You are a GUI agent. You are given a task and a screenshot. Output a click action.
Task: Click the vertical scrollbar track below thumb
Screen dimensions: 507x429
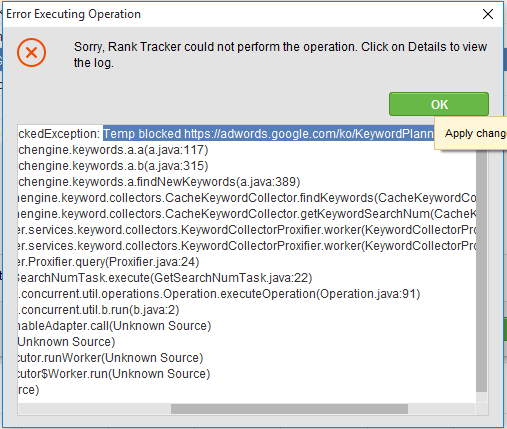click(x=481, y=397)
